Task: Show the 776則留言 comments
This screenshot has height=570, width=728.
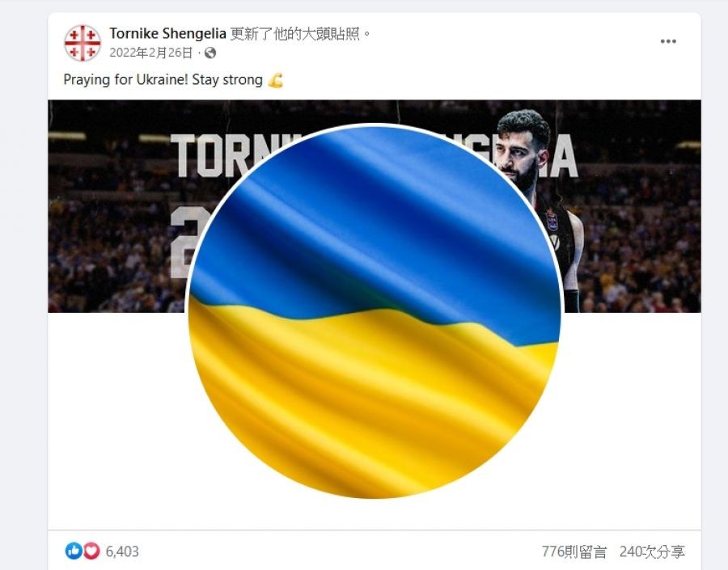Action: (x=574, y=551)
